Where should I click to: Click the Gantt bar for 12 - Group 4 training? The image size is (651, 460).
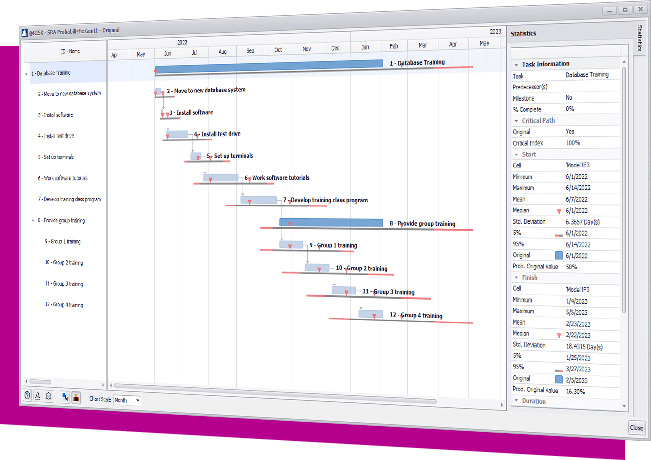pos(371,314)
